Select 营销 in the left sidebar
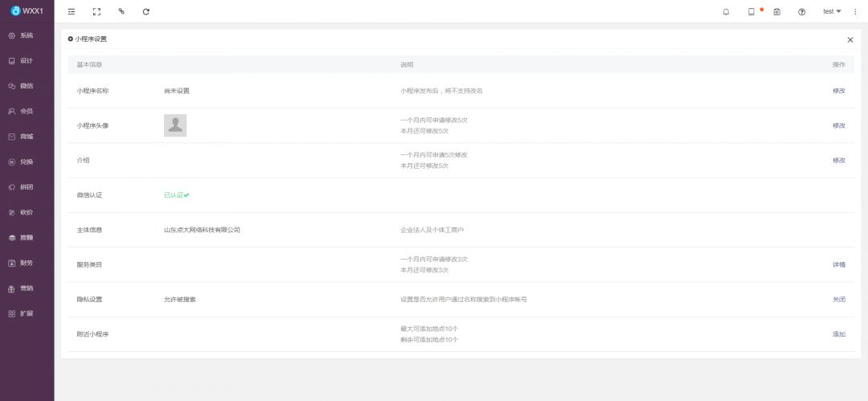This screenshot has width=868, height=401. pyautogui.click(x=21, y=288)
